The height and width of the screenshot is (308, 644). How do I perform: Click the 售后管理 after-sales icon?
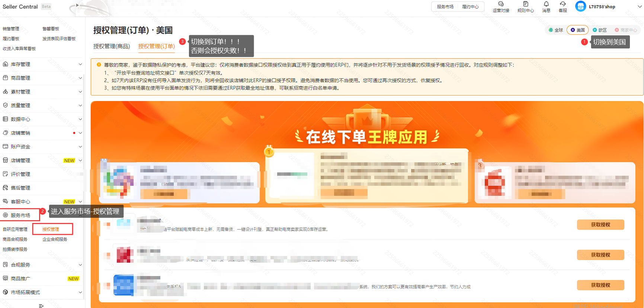pyautogui.click(x=5, y=188)
